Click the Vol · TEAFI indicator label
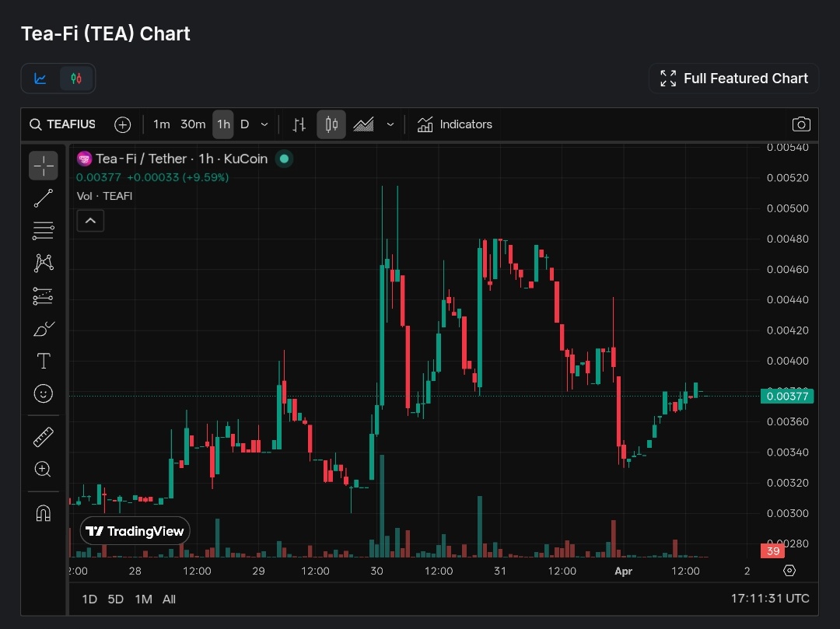Screen dimensions: 840x629 pyautogui.click(x=104, y=196)
